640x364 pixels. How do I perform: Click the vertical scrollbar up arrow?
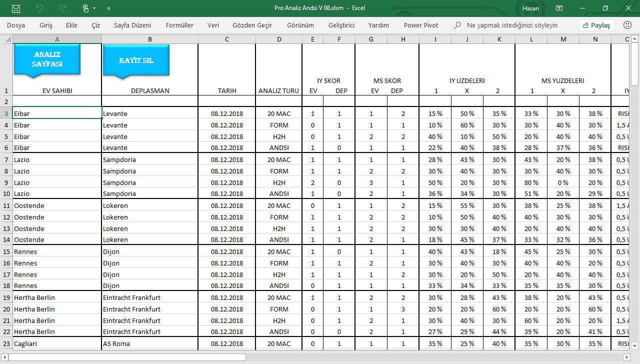coord(635,39)
